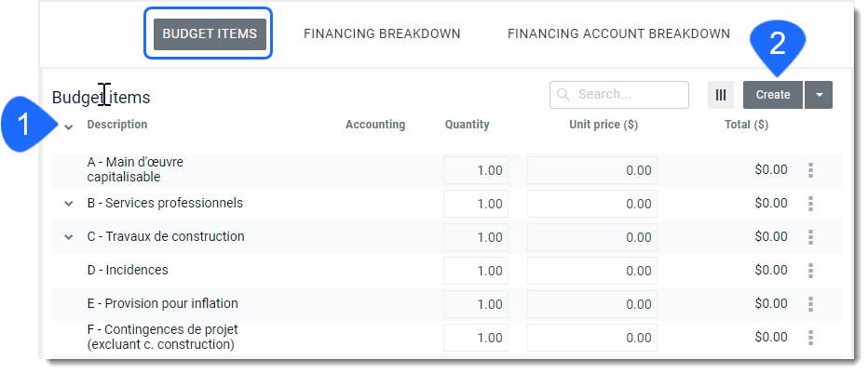Open the Create button dropdown arrow
The width and height of the screenshot is (868, 373).
pyautogui.click(x=819, y=95)
